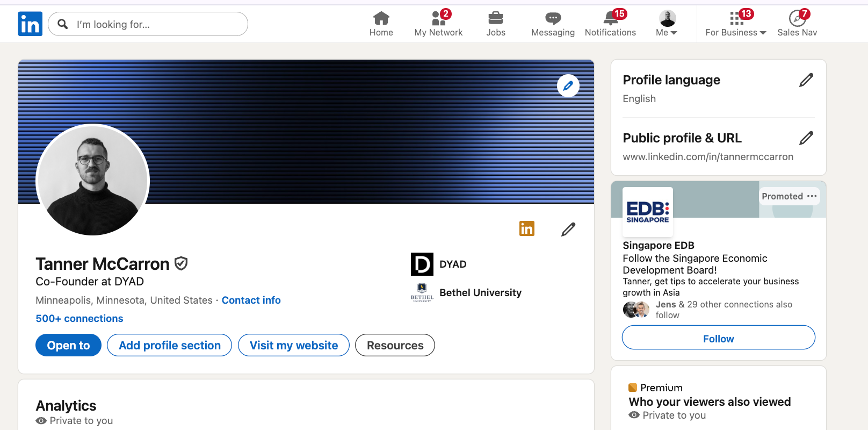Expand the For Business menu

(x=735, y=24)
